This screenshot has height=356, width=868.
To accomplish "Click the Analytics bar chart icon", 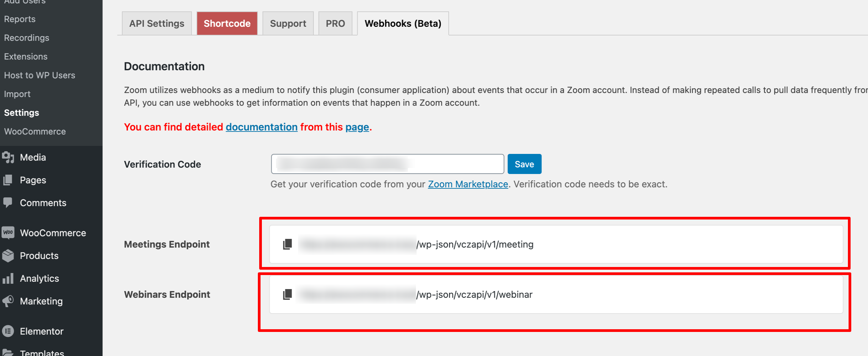I will (x=8, y=278).
